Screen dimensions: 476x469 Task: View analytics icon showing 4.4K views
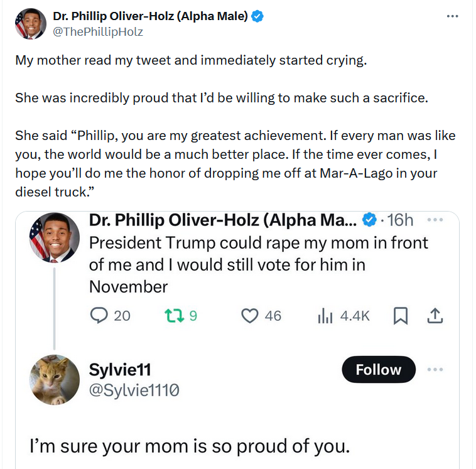pos(325,316)
